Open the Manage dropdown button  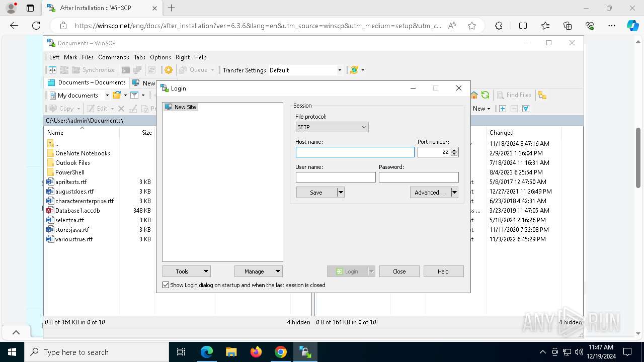(259, 271)
